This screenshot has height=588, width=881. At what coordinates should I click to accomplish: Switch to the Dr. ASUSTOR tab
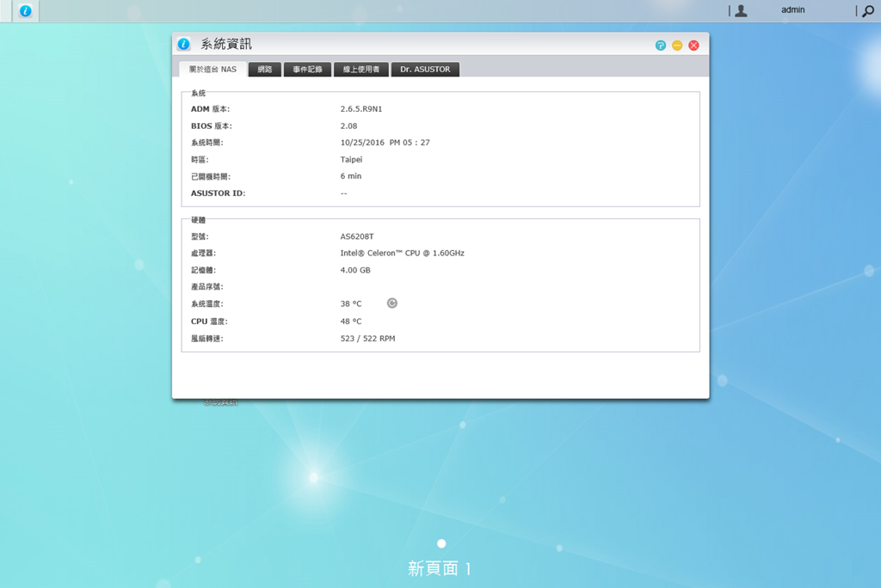coord(425,69)
